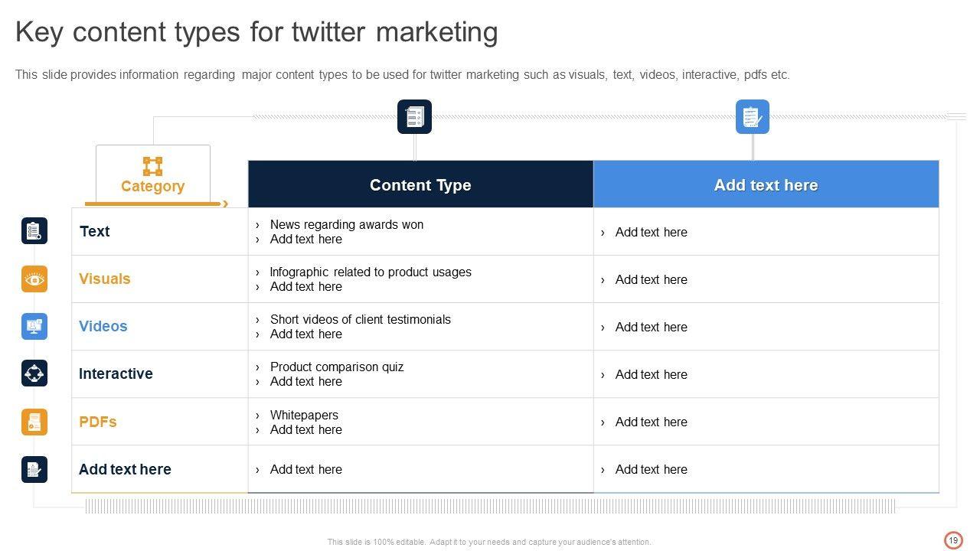Click Product comparison quiz bullet text
980x551 pixels.
click(x=336, y=367)
